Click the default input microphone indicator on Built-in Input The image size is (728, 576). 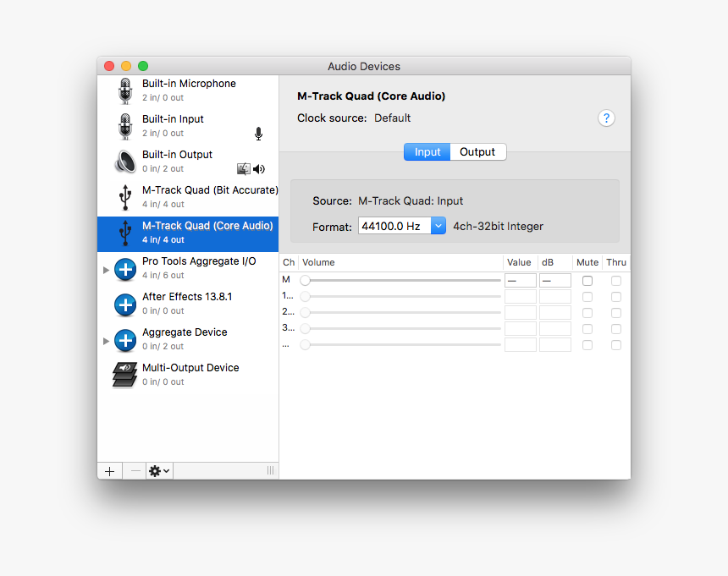(x=258, y=134)
